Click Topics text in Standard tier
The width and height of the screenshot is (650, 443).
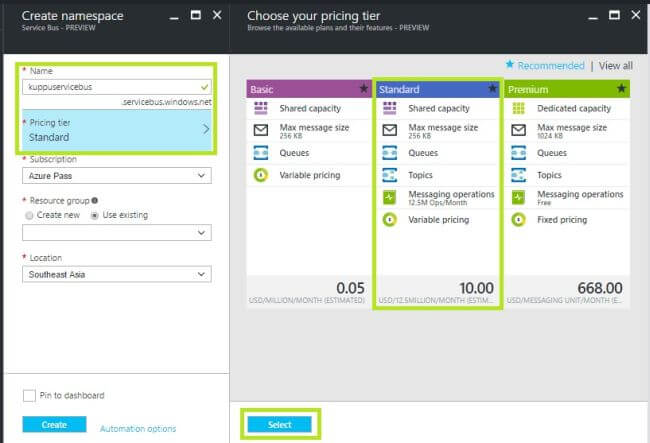(420, 175)
